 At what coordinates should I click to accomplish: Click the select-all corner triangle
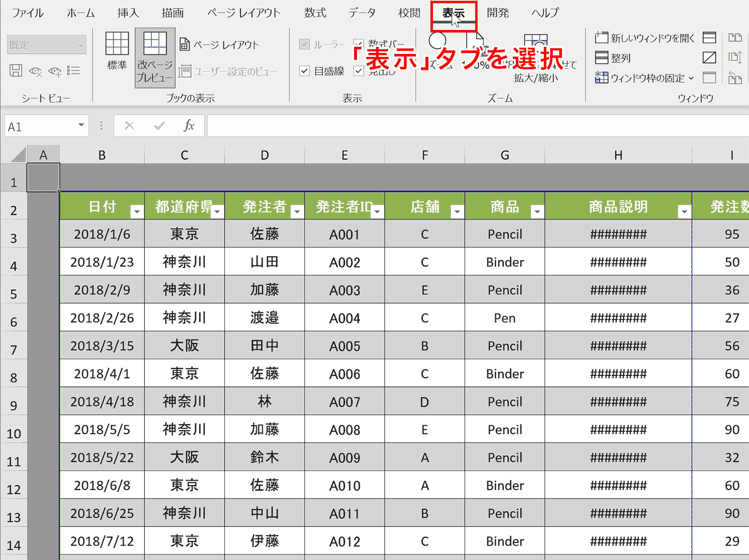coord(18,155)
